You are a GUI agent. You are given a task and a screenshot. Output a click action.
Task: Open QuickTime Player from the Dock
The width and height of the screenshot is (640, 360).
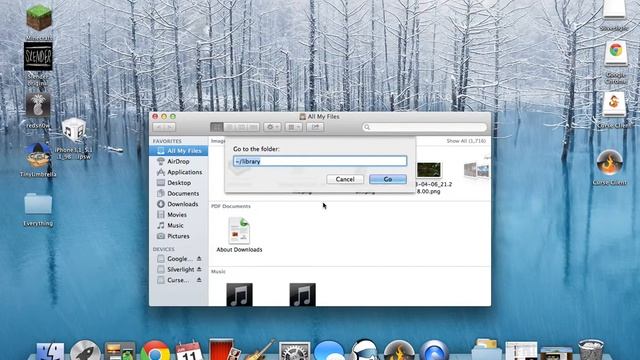(x=434, y=351)
